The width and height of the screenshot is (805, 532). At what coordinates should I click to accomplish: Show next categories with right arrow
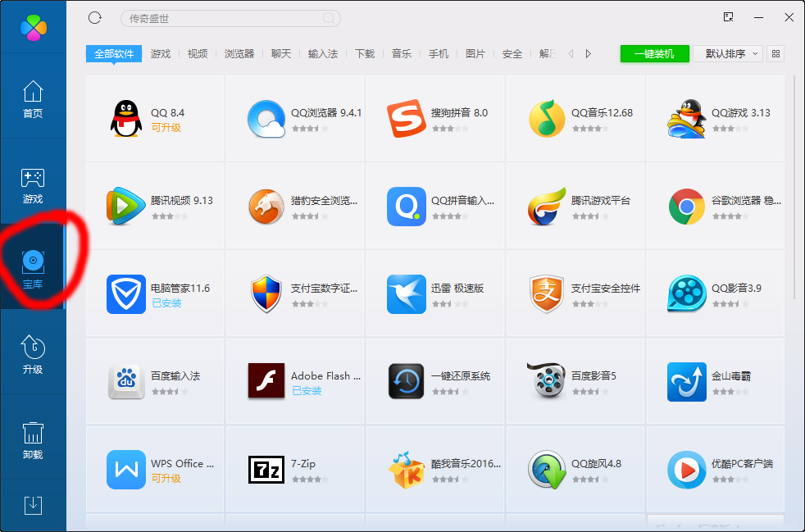click(x=589, y=53)
